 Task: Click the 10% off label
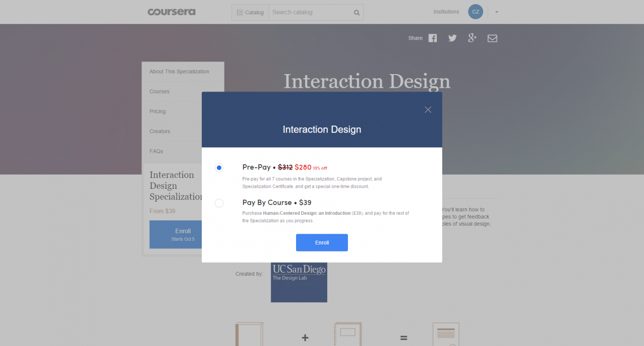tap(320, 168)
